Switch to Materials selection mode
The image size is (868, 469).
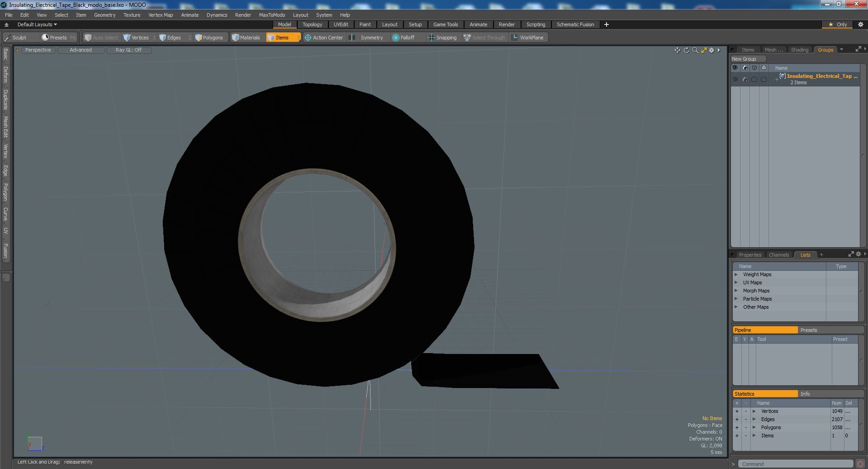246,38
